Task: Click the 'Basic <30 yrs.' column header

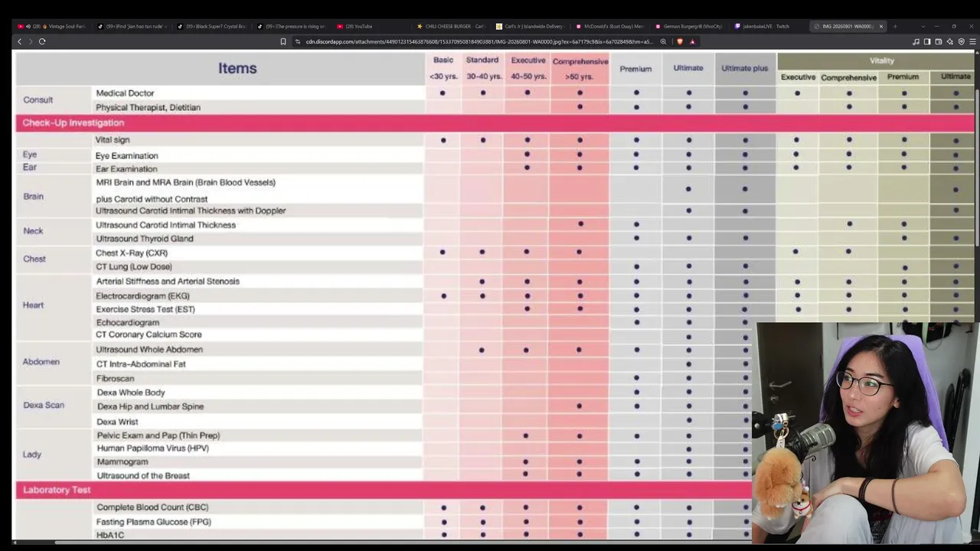Action: [443, 68]
